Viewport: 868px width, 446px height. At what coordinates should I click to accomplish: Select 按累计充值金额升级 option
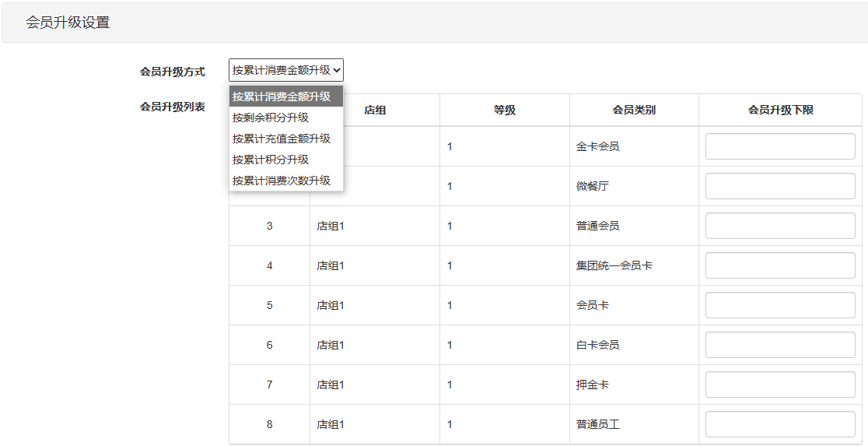(x=286, y=139)
